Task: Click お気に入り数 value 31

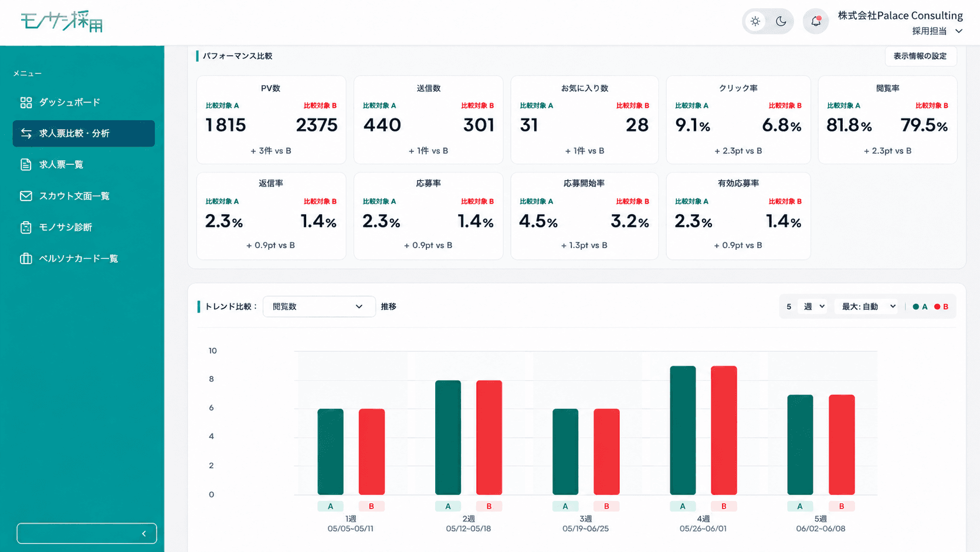Action: (x=529, y=125)
